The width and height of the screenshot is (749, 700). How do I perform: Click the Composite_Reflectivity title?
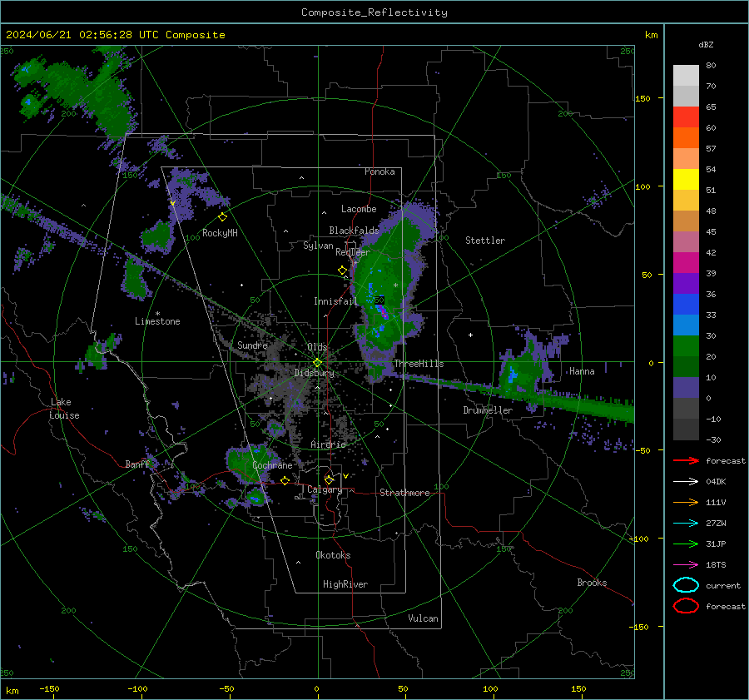tap(374, 12)
